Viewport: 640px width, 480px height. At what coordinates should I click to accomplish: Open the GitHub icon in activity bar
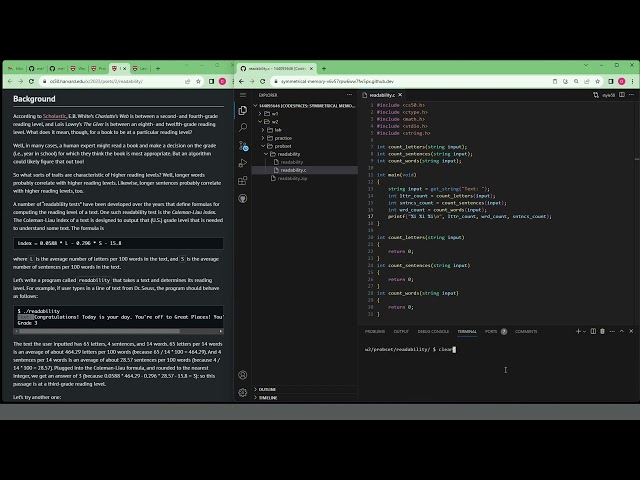242,198
